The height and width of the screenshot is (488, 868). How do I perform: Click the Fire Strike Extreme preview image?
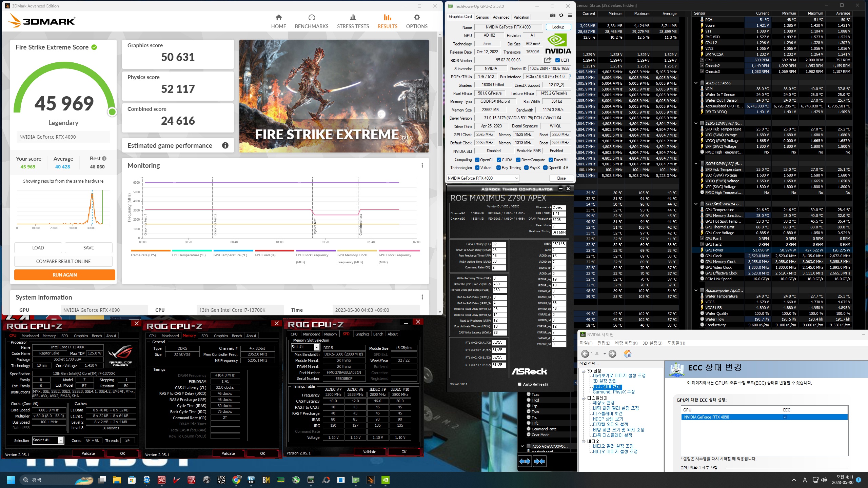(x=334, y=96)
